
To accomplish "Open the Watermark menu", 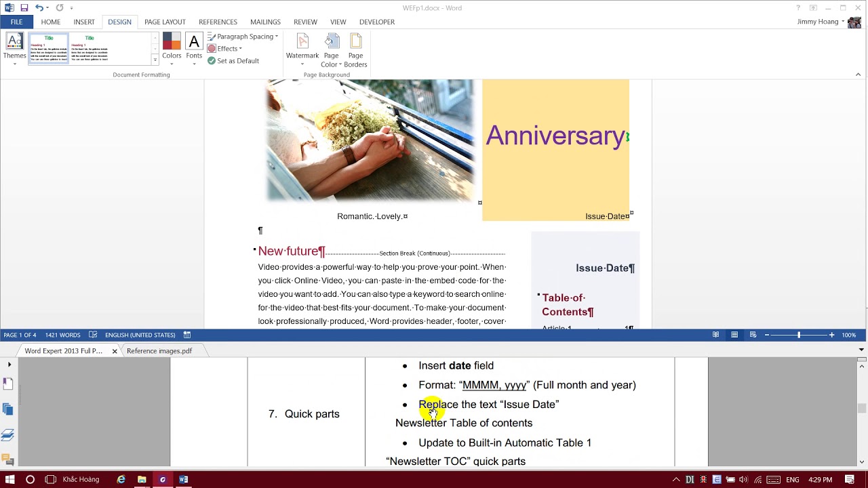I will tap(302, 49).
